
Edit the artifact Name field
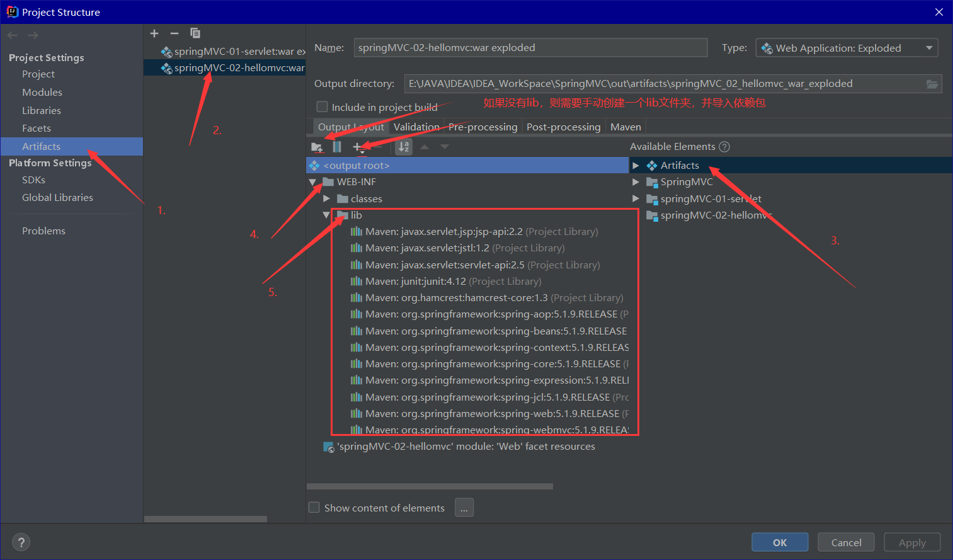tap(530, 48)
